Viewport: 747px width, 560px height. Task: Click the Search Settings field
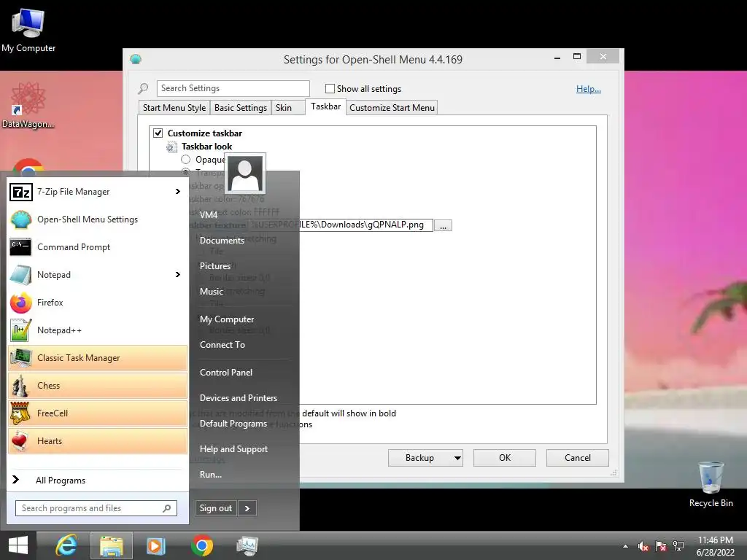pos(233,88)
